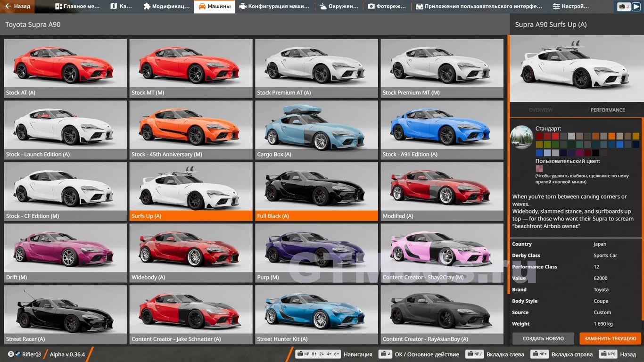Switch to the OVERVIEW tab
The height and width of the screenshot is (362, 644).
[x=540, y=110]
